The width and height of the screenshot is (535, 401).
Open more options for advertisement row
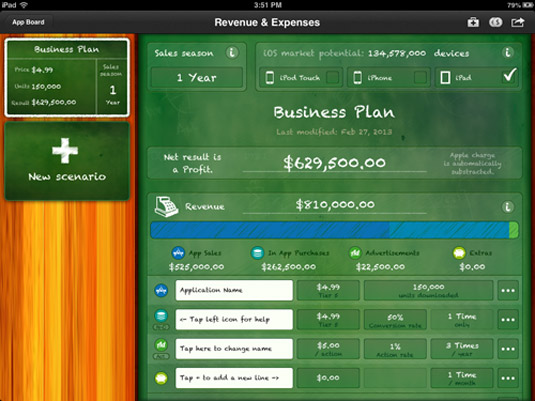tap(508, 349)
